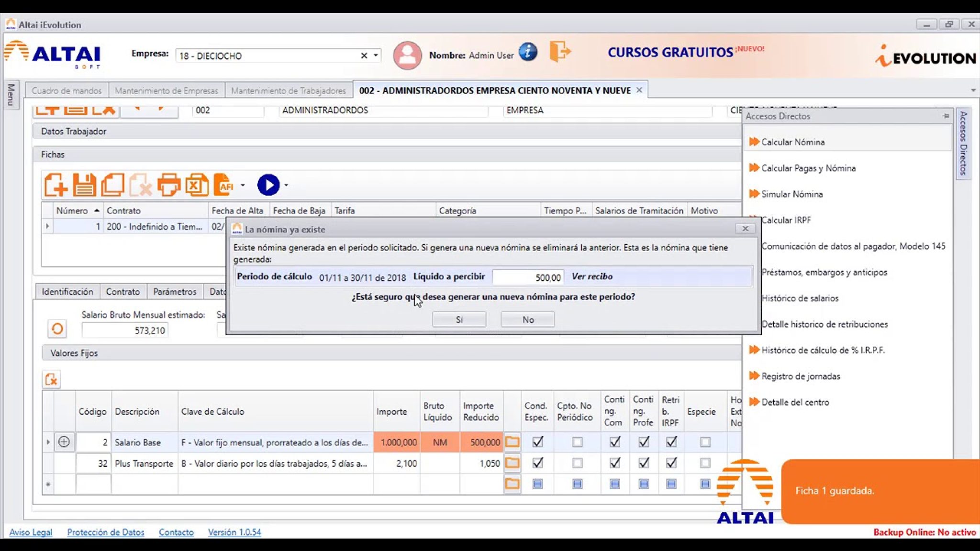
Task: Click the refresh icon beside Salario Bruto
Action: tap(57, 329)
